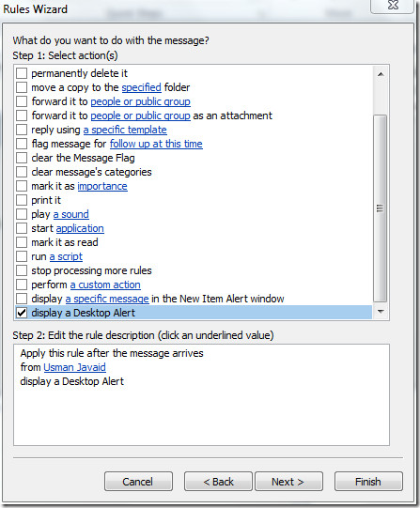Open the 'importance' link
The height and width of the screenshot is (508, 420).
coord(102,186)
